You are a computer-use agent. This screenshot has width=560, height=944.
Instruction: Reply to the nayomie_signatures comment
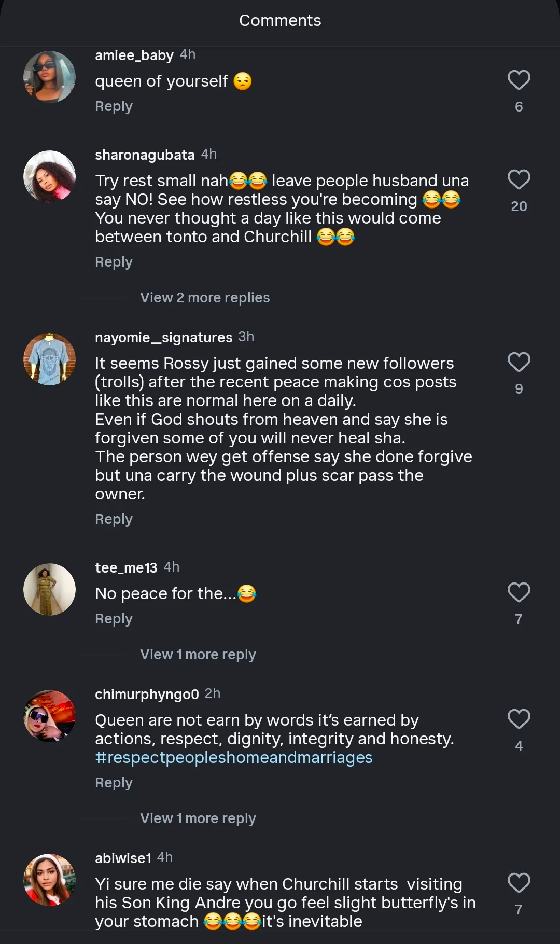[x=114, y=519]
